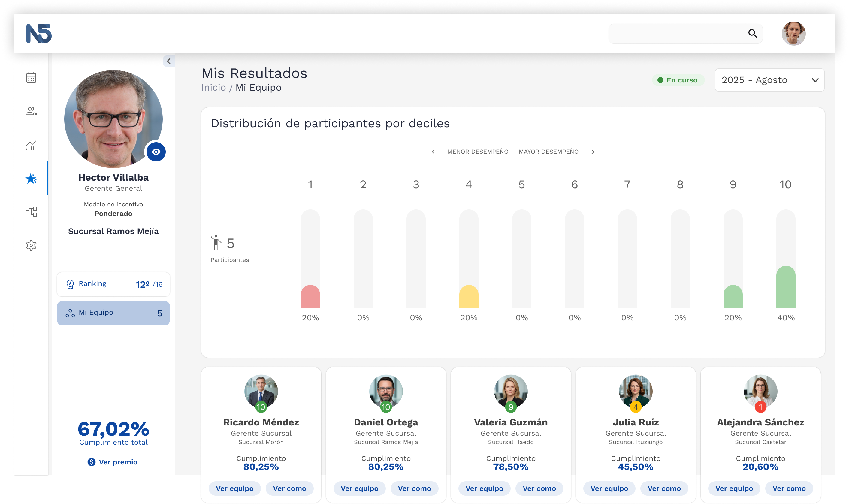The height and width of the screenshot is (504, 849).
Task: Select the Mi Equipo tab
Action: pyautogui.click(x=113, y=313)
